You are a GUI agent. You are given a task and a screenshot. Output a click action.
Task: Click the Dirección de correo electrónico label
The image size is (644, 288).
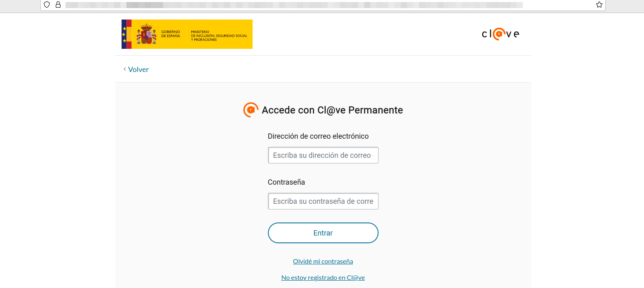point(318,136)
